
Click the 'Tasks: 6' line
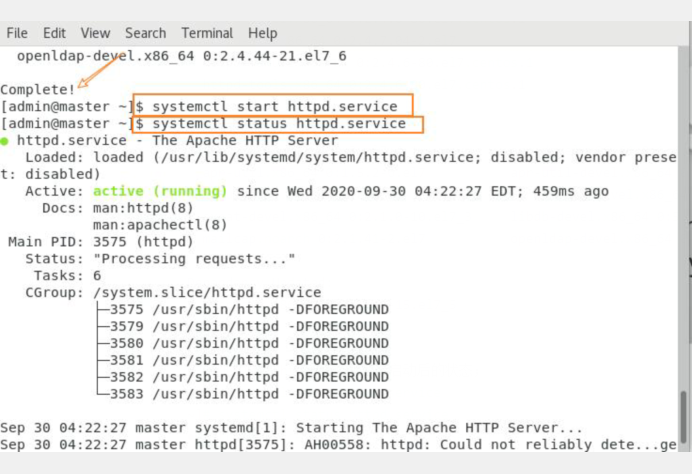[x=68, y=275]
